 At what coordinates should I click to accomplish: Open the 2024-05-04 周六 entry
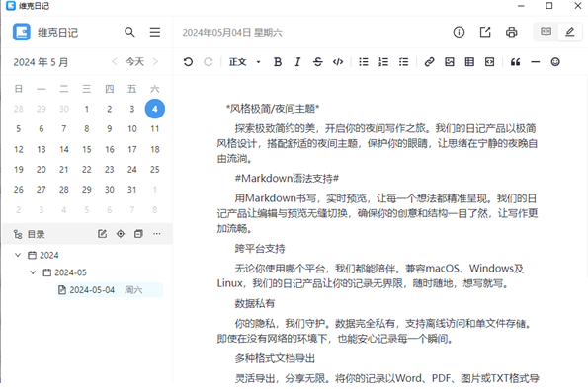[110, 290]
